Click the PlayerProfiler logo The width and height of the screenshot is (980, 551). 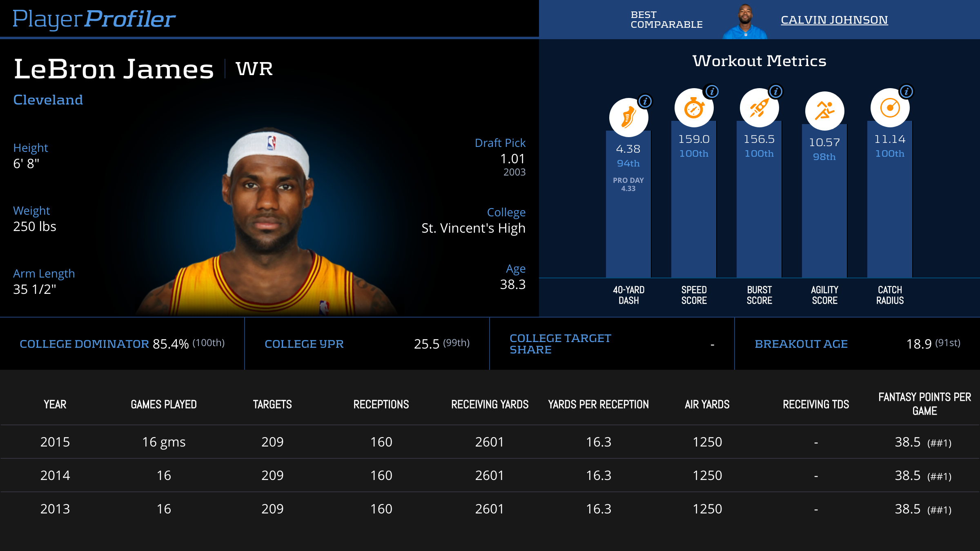[94, 19]
